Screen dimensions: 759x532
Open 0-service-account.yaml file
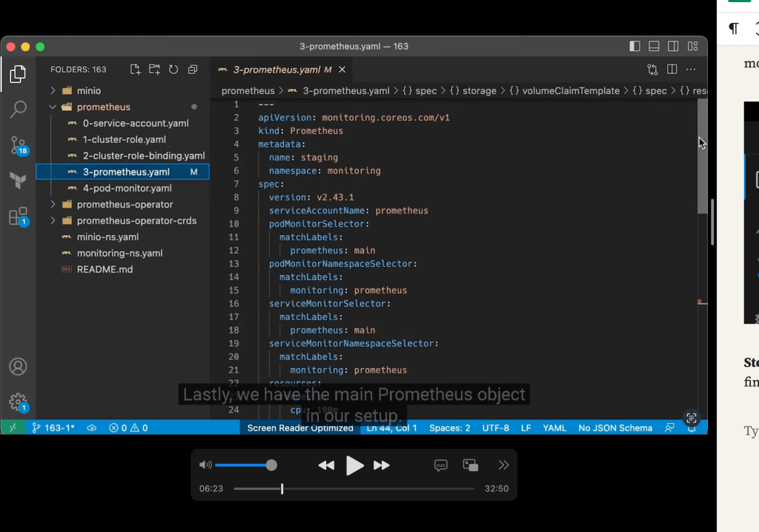coord(136,123)
